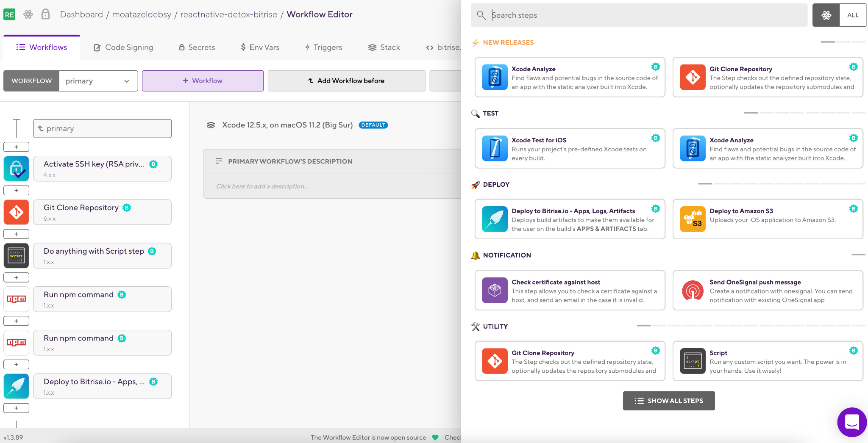Toggle the React project-type step filter
This screenshot has width=868, height=443.
coord(826,15)
